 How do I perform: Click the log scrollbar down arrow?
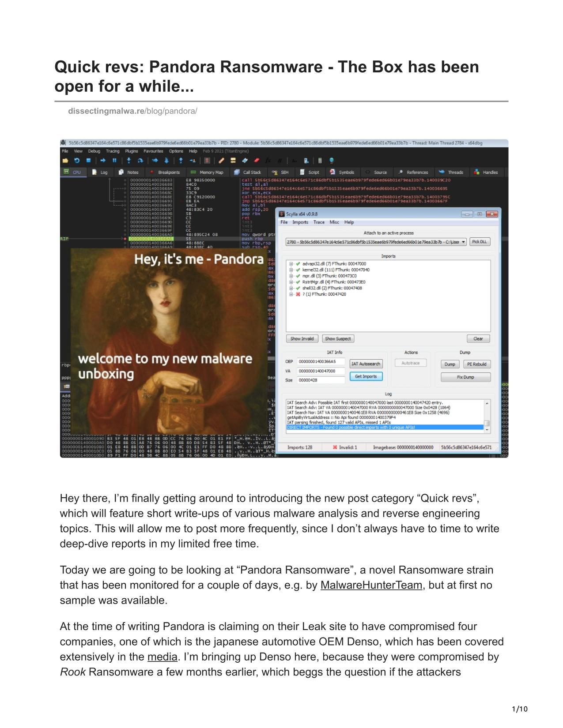(x=487, y=429)
